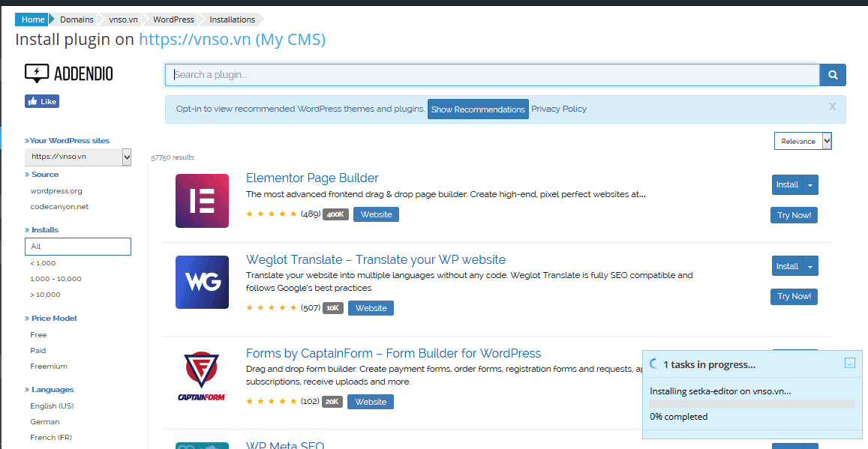Click Install for Elementor Page Builder

coord(787,184)
